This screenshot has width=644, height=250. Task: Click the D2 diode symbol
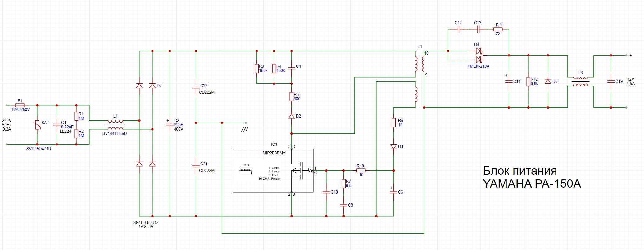[x=292, y=116]
